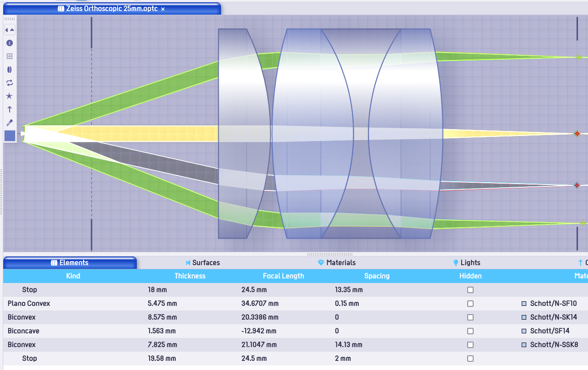The image size is (588, 370).
Task: Toggle the dotted grid tool
Action: tap(10, 56)
